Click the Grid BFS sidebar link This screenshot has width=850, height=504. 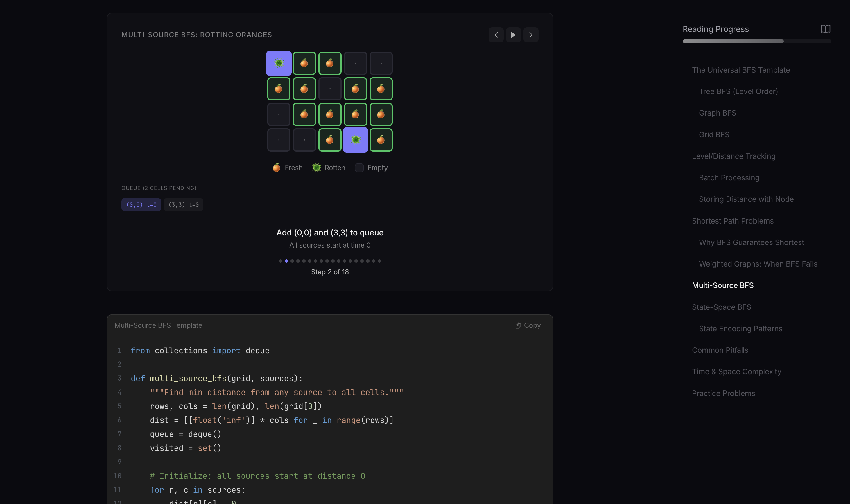pos(714,134)
